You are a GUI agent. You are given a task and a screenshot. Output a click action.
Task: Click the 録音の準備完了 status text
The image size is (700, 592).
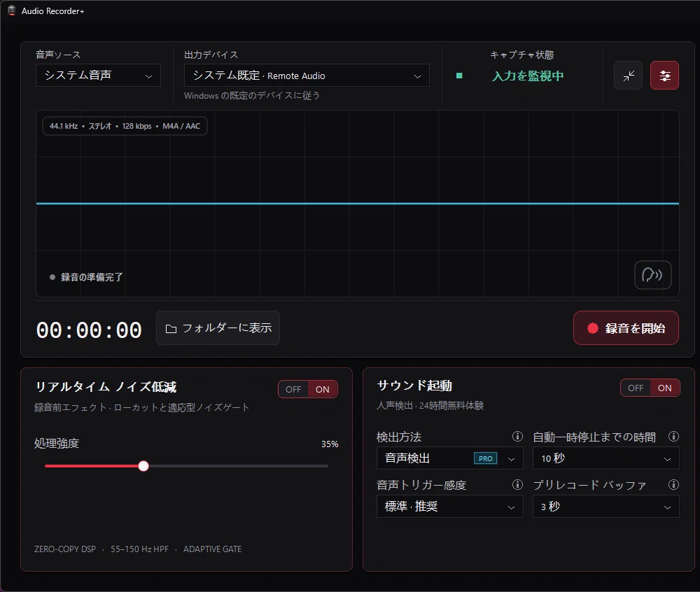pyautogui.click(x=92, y=277)
